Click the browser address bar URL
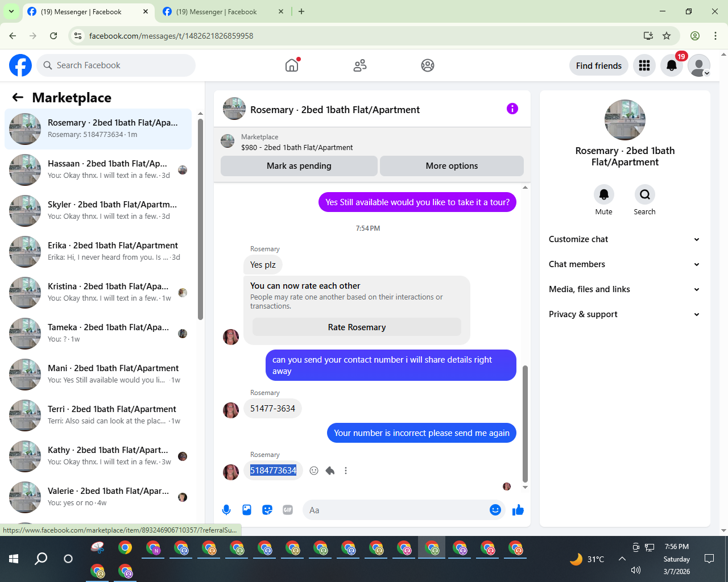The image size is (728, 582). [x=171, y=36]
